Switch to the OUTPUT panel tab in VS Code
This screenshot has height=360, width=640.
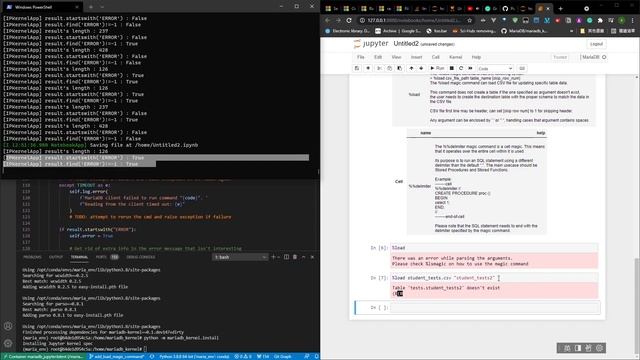pyautogui.click(x=56, y=257)
